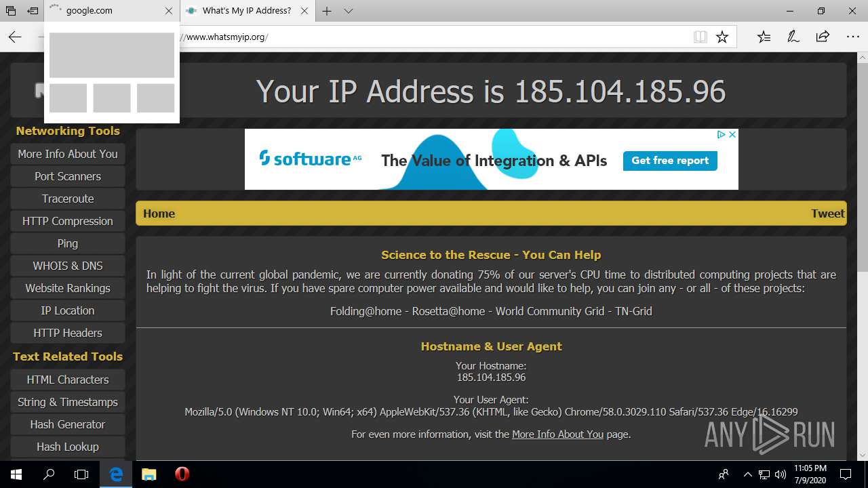
Task: Click Edge icon on taskbar
Action: (x=117, y=474)
